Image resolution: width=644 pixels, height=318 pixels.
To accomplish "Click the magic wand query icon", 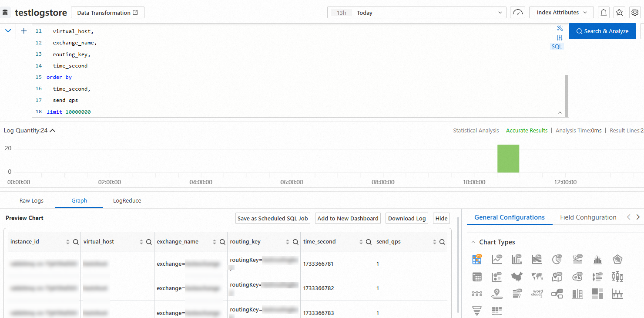I will (560, 28).
